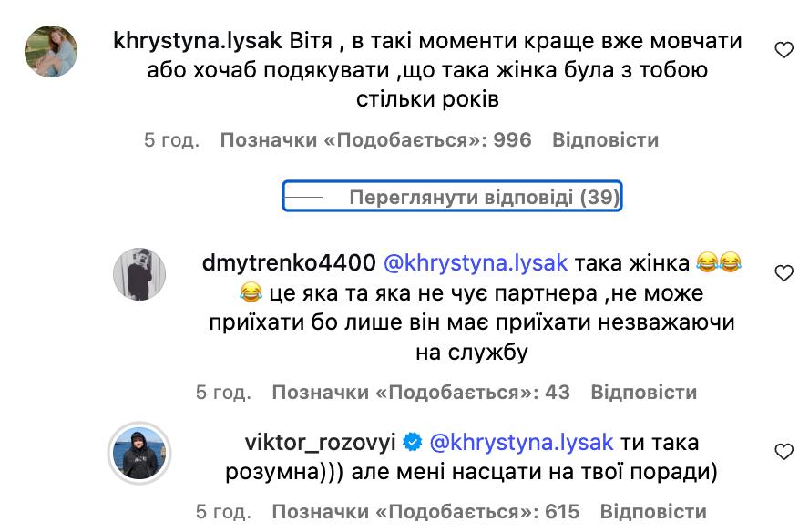The width and height of the screenshot is (809, 532).
Task: Click the @khrystyna.lysak mention in viktor_rozovyi's reply
Action: [x=521, y=444]
